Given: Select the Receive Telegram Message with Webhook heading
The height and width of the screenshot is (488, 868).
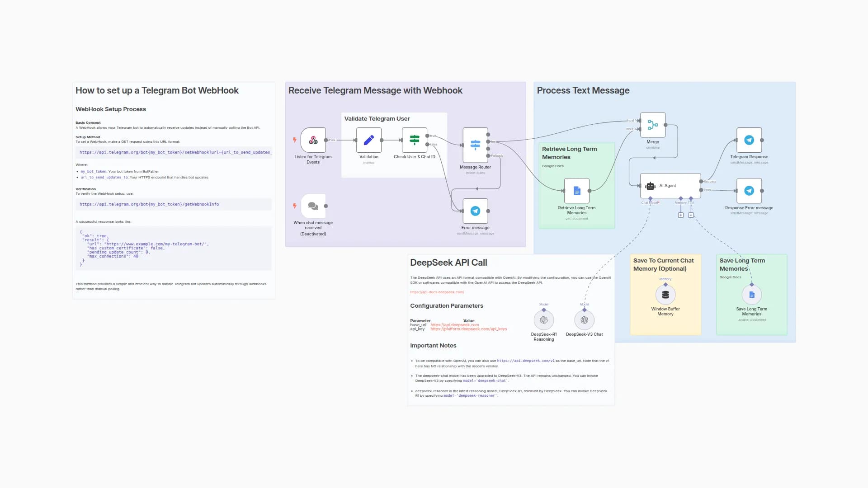Looking at the screenshot, I should pyautogui.click(x=375, y=90).
